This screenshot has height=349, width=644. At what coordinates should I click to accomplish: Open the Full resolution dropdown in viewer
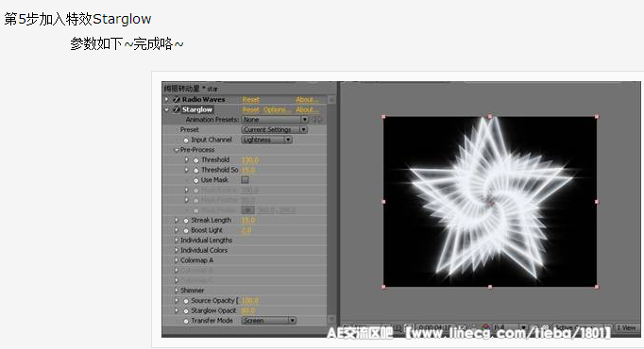(510, 327)
